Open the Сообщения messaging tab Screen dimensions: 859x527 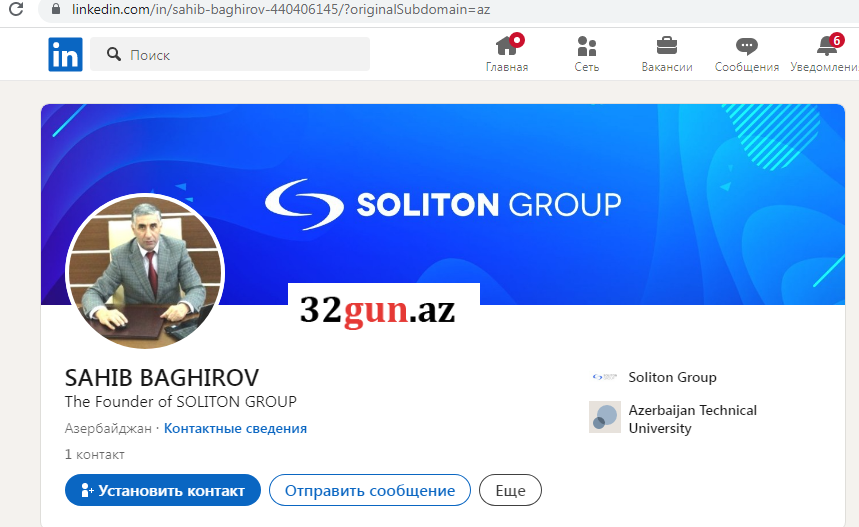click(x=747, y=54)
